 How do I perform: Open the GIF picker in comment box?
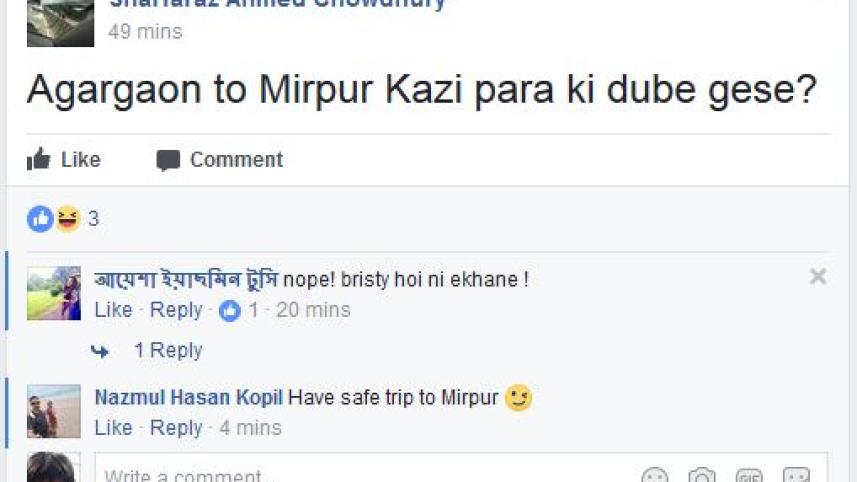click(x=749, y=476)
